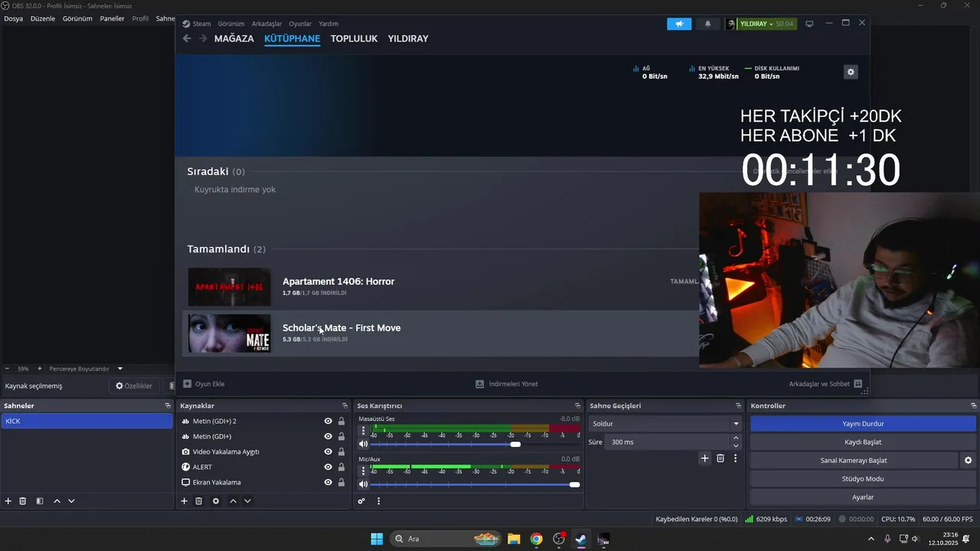Toggle visibility of Metin (GDI+) source
Viewport: 980px width, 551px height.
click(328, 436)
